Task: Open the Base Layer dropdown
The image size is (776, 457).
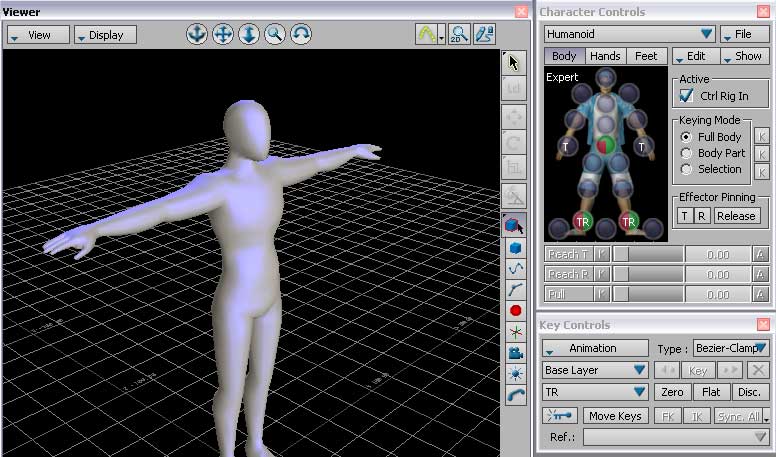Action: [595, 370]
